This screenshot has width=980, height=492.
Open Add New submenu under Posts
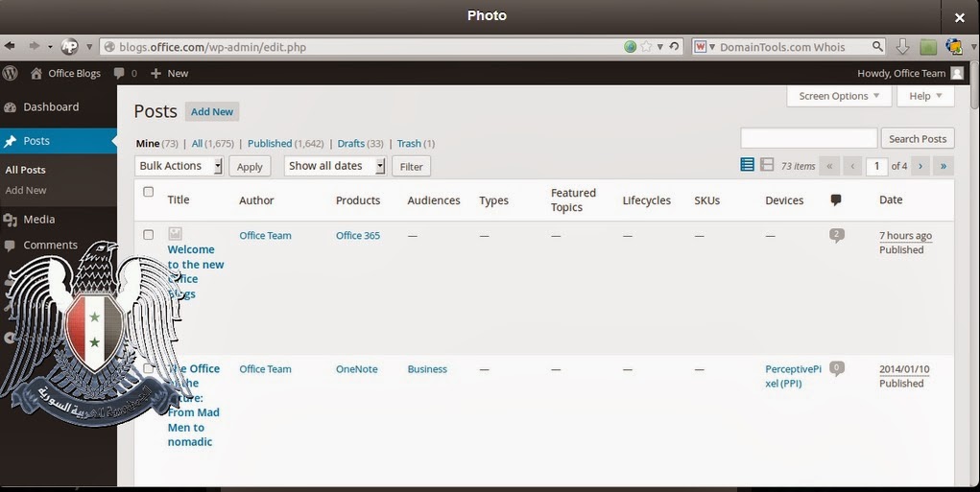click(26, 191)
